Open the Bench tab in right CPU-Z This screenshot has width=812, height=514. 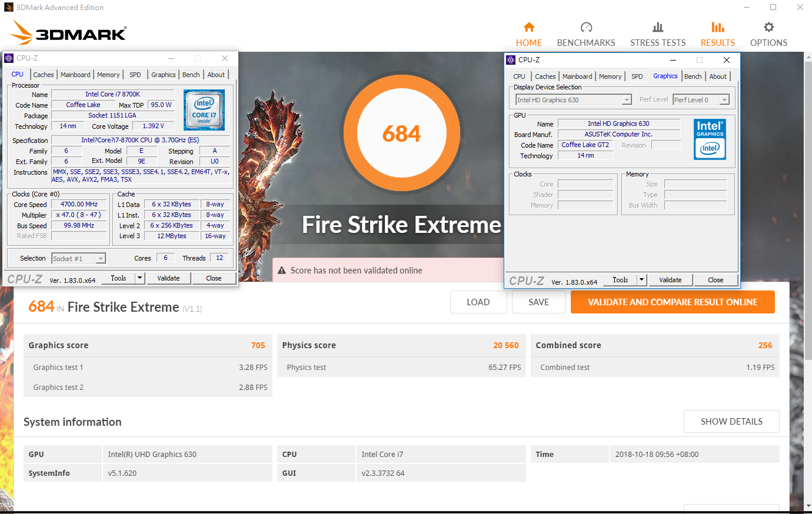693,76
